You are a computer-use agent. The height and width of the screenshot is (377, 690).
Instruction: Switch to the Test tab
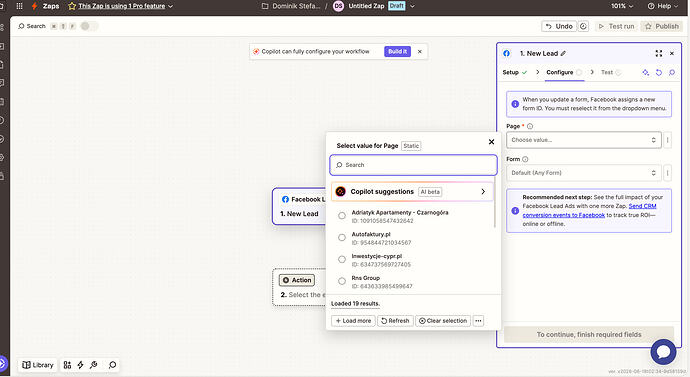point(611,72)
